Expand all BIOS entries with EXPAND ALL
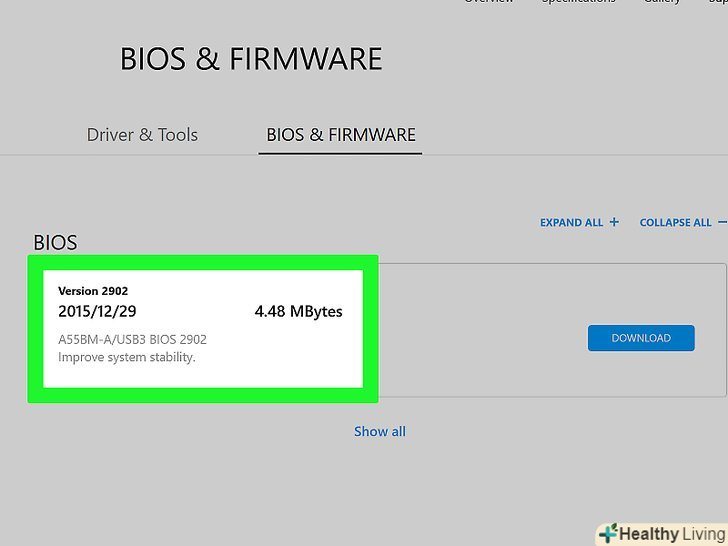This screenshot has width=728, height=546. click(x=579, y=222)
